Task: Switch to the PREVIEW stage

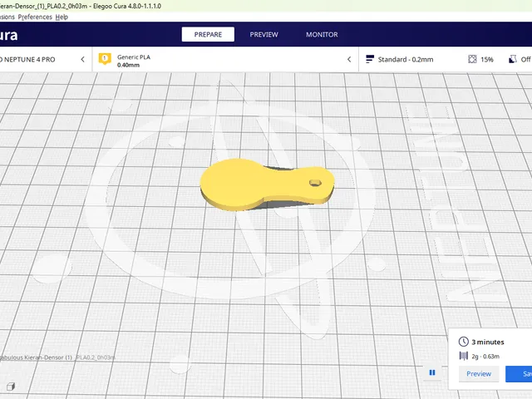Action: (x=264, y=34)
